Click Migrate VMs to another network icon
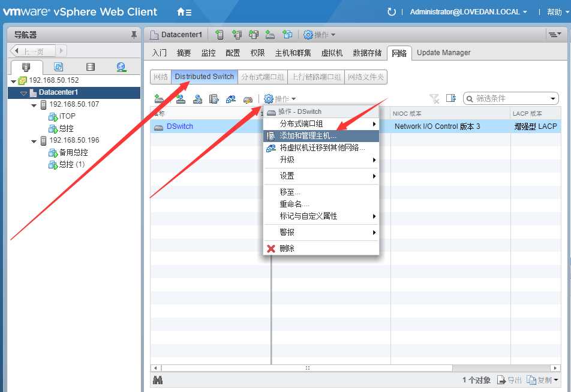This screenshot has width=571, height=392. 230,99
